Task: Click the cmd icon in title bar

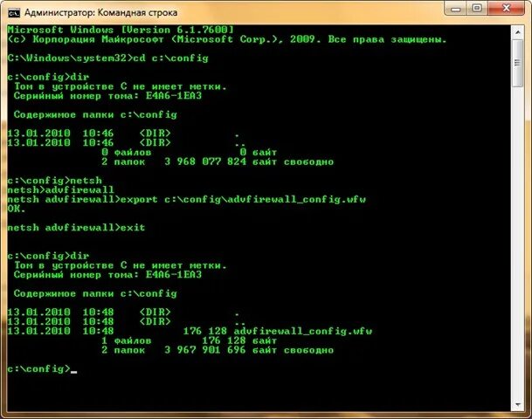Action: (14, 13)
